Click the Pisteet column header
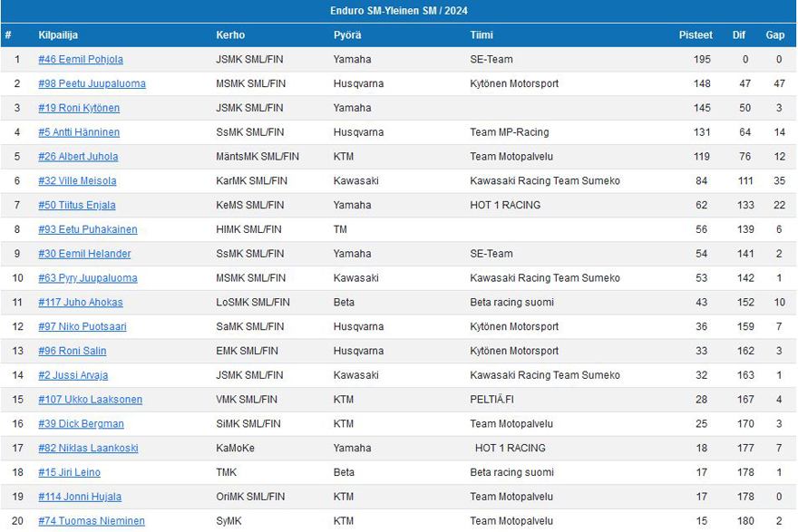798x532 pixels. pos(696,35)
